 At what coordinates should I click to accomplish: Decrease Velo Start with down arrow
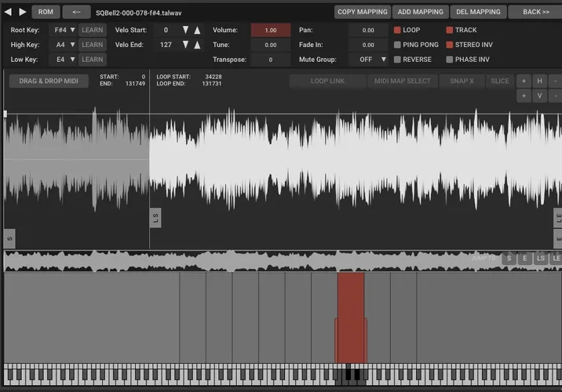click(185, 30)
